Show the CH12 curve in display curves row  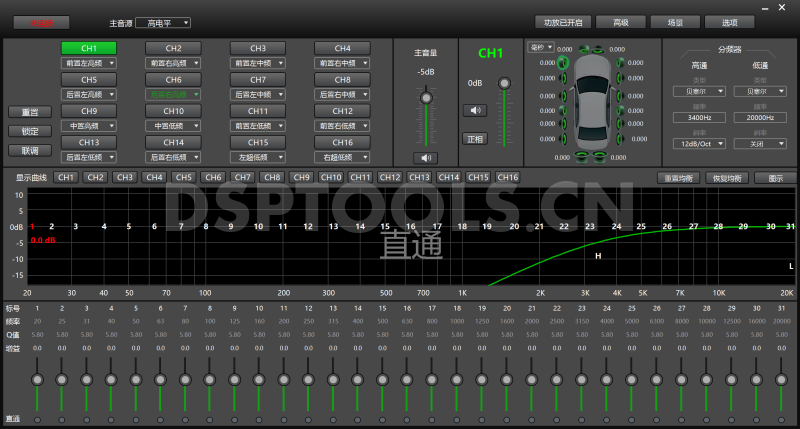(390, 177)
